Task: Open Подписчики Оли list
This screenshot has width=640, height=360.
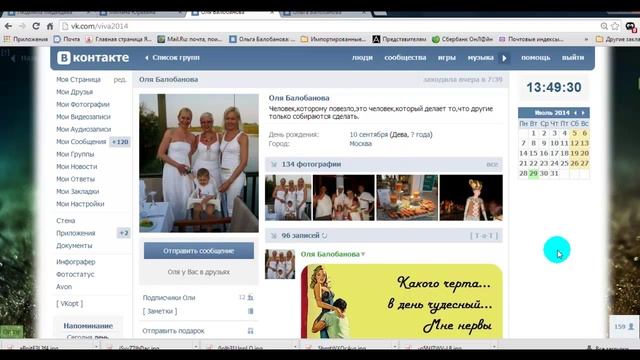Action: (x=169, y=298)
